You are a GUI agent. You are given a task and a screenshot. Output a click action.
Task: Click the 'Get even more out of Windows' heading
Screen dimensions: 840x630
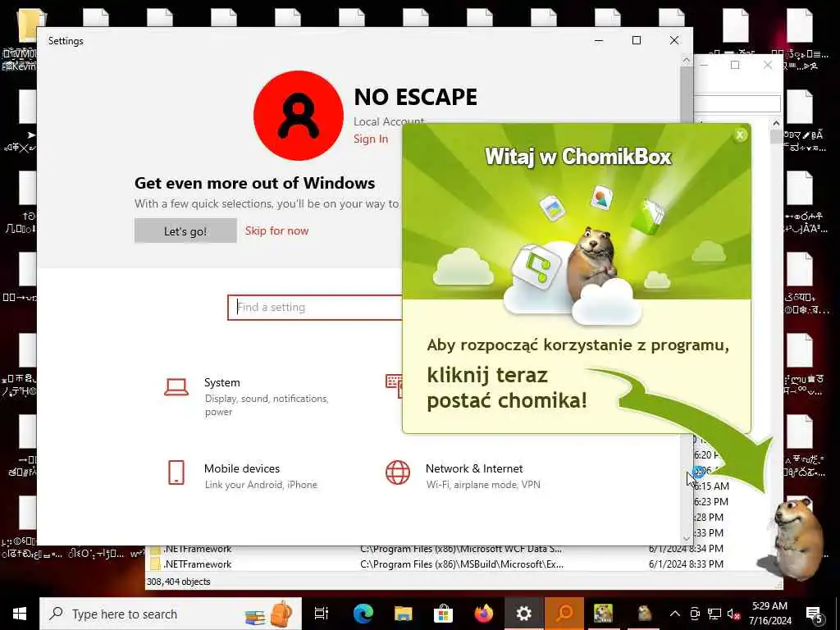pos(254,183)
